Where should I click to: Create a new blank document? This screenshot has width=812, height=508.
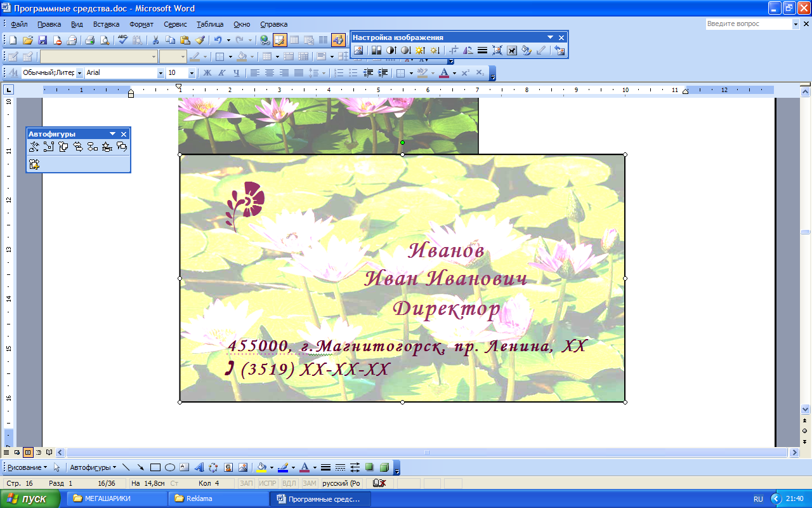point(13,40)
